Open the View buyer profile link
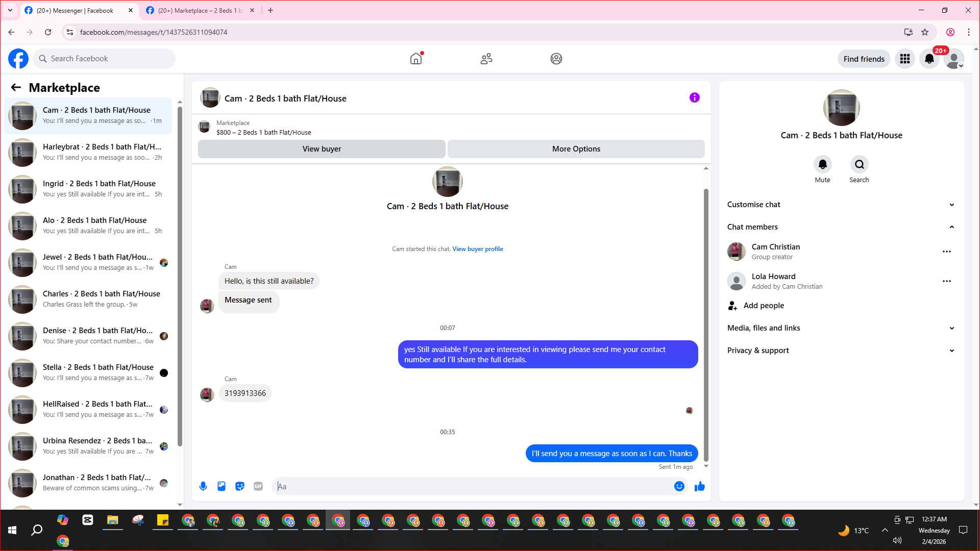Image resolution: width=980 pixels, height=551 pixels. [477, 249]
